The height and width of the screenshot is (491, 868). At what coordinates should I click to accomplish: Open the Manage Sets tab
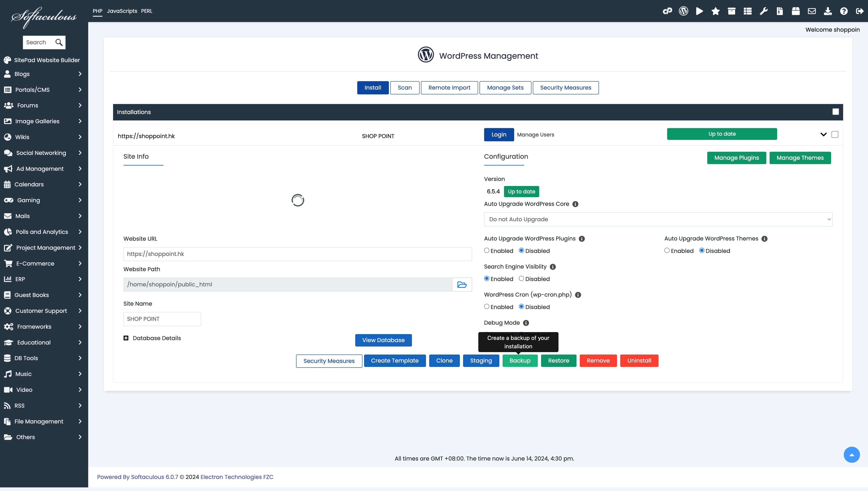[505, 88]
